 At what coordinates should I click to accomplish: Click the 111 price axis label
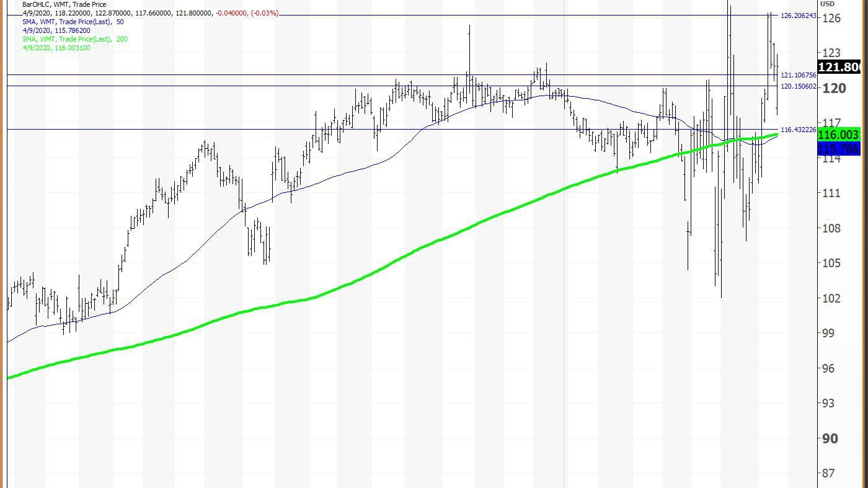point(831,193)
